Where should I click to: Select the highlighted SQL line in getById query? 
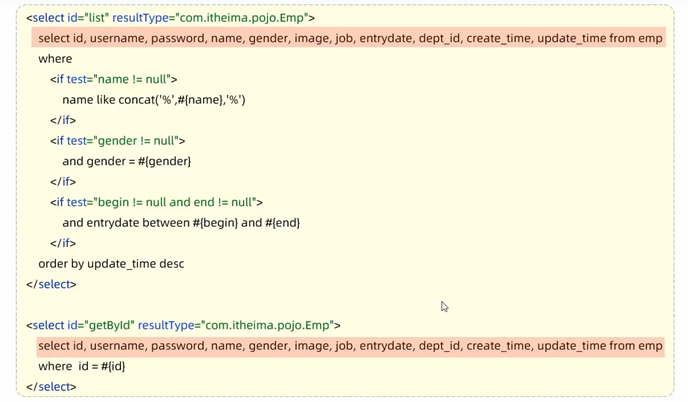click(350, 346)
